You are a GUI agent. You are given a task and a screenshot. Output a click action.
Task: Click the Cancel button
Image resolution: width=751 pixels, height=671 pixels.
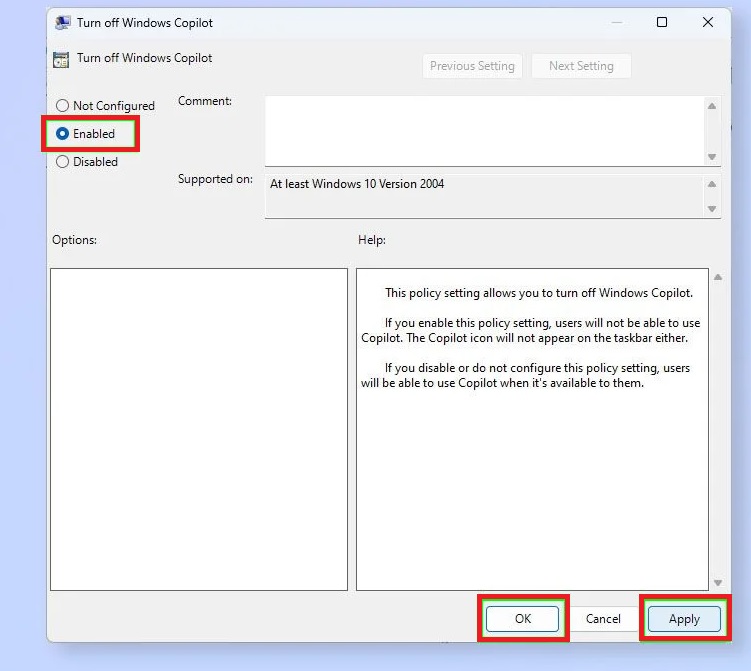pos(603,618)
